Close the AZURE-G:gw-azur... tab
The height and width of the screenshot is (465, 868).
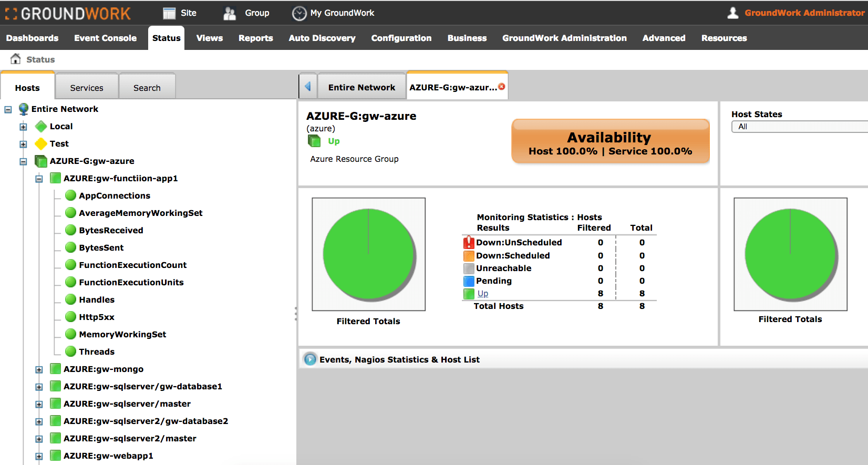pyautogui.click(x=502, y=87)
